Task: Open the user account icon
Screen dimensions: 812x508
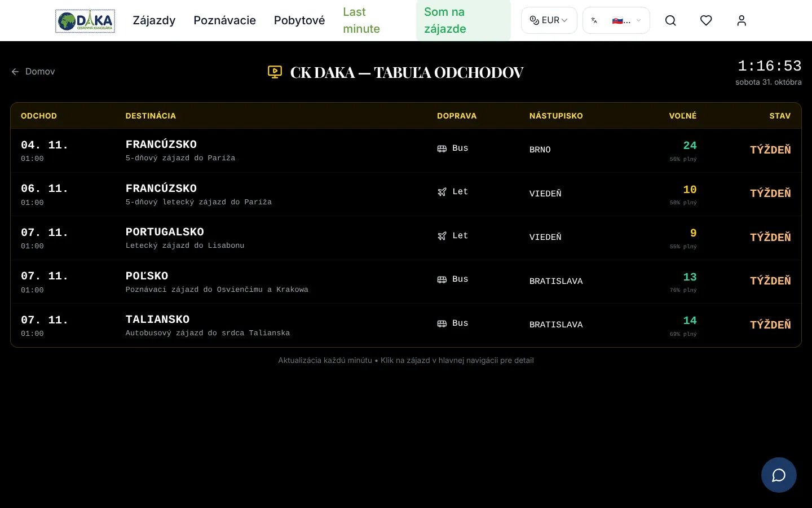Action: pyautogui.click(x=742, y=20)
